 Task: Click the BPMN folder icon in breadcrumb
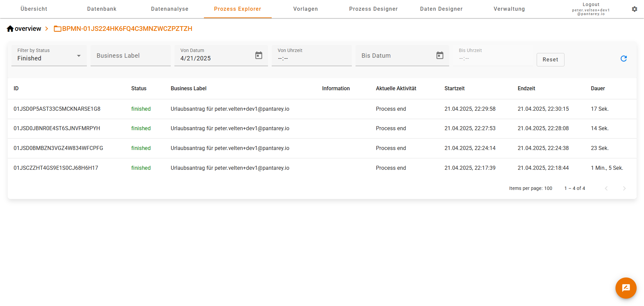[57, 29]
